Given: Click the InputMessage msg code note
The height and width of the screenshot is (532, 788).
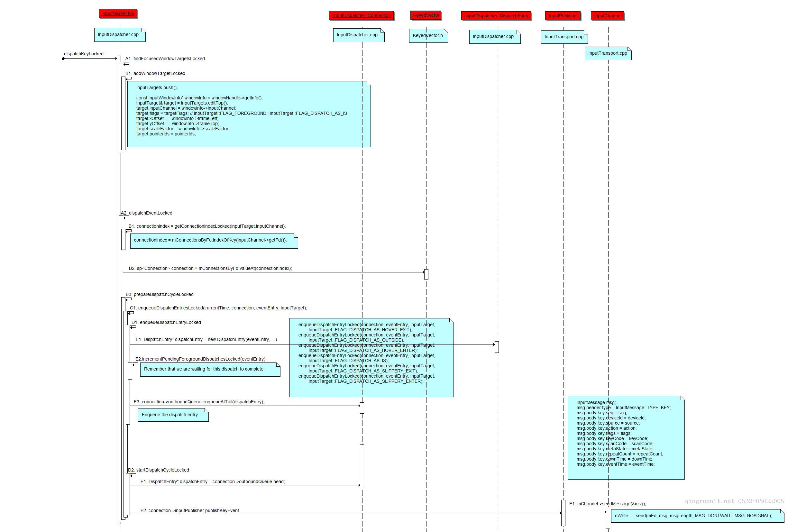Looking at the screenshot, I should (x=626, y=437).
